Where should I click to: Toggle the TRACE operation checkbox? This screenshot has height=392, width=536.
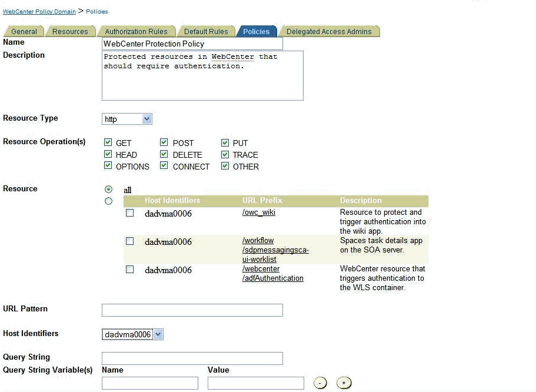(x=225, y=154)
